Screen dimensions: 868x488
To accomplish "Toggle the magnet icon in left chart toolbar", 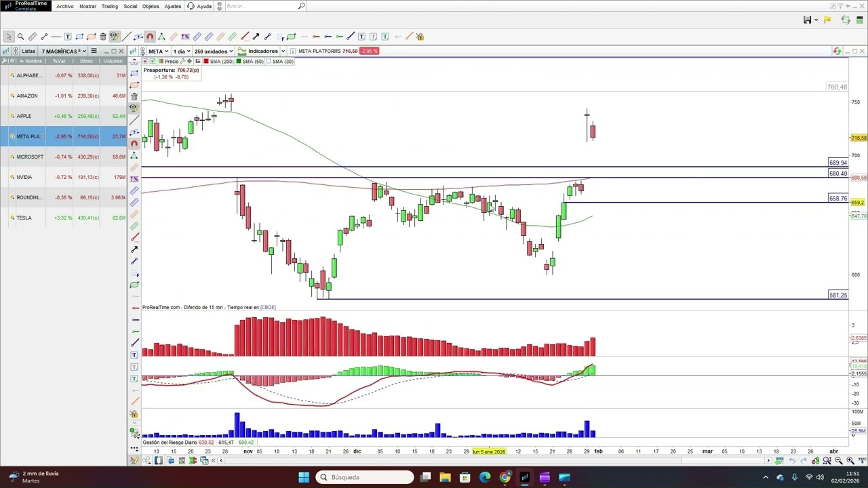I will click(x=134, y=143).
